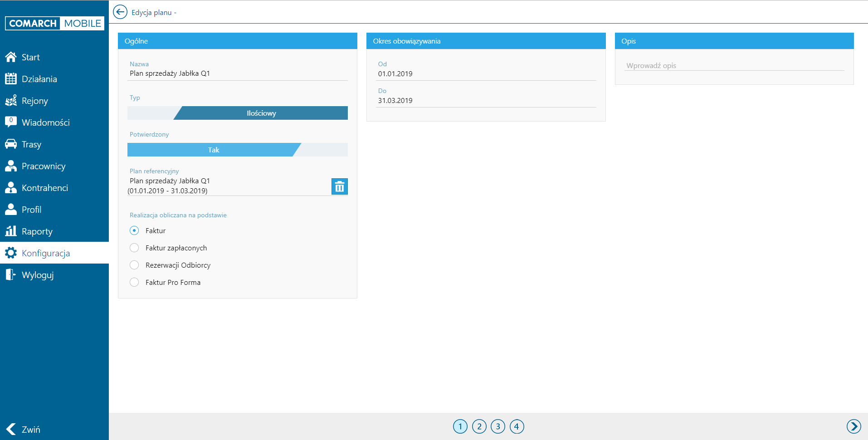Click the back arrow next to Edycja planu
This screenshot has width=868, height=440.
pyautogui.click(x=120, y=12)
